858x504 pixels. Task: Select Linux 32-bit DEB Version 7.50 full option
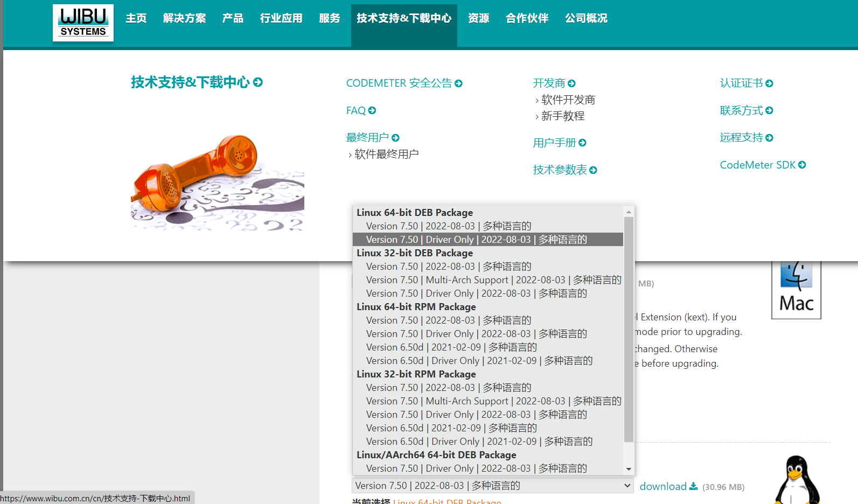(x=488, y=267)
